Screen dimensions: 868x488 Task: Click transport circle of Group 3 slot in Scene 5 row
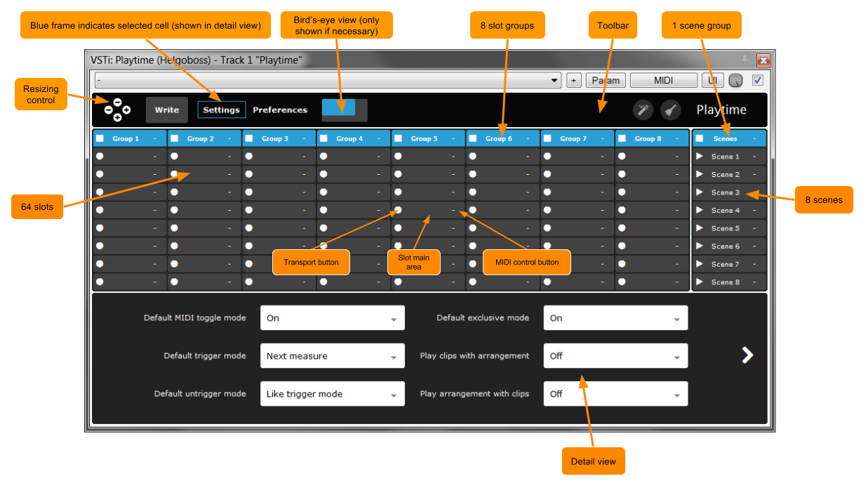249,228
